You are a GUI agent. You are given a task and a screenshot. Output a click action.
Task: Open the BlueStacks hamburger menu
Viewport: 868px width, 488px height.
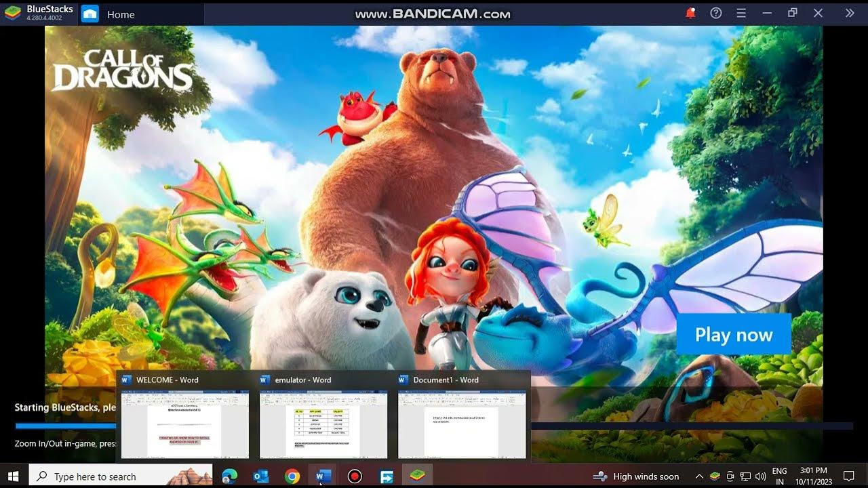click(741, 13)
